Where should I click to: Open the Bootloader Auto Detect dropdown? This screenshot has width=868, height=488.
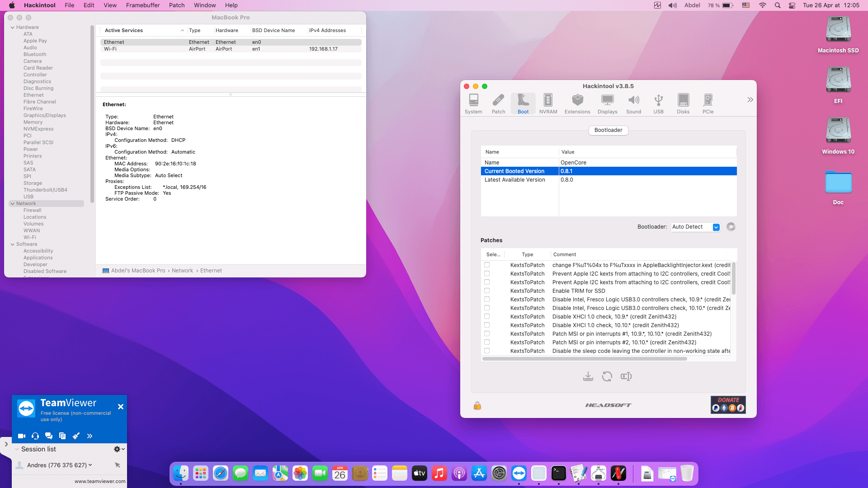(696, 227)
